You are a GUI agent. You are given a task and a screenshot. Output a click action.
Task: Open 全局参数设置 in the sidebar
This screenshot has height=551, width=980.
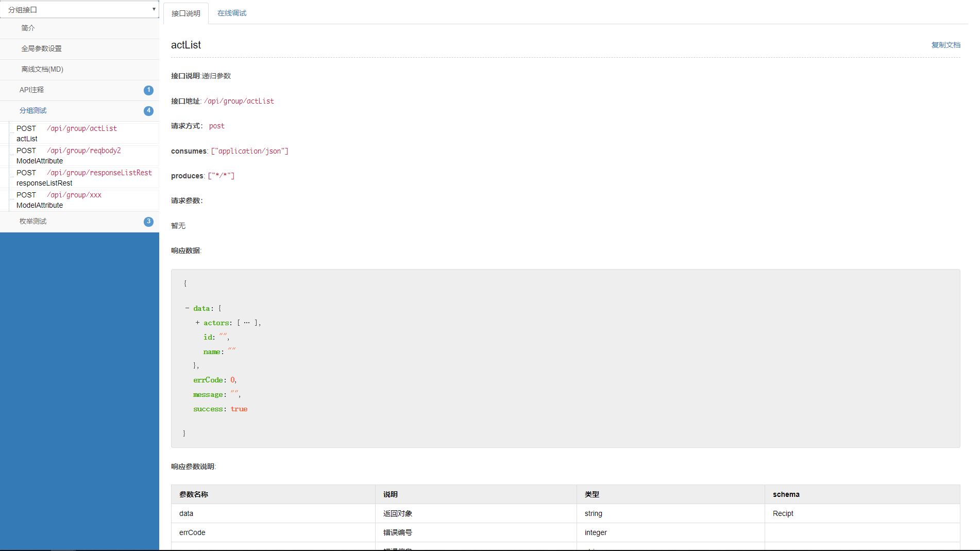[x=79, y=49]
